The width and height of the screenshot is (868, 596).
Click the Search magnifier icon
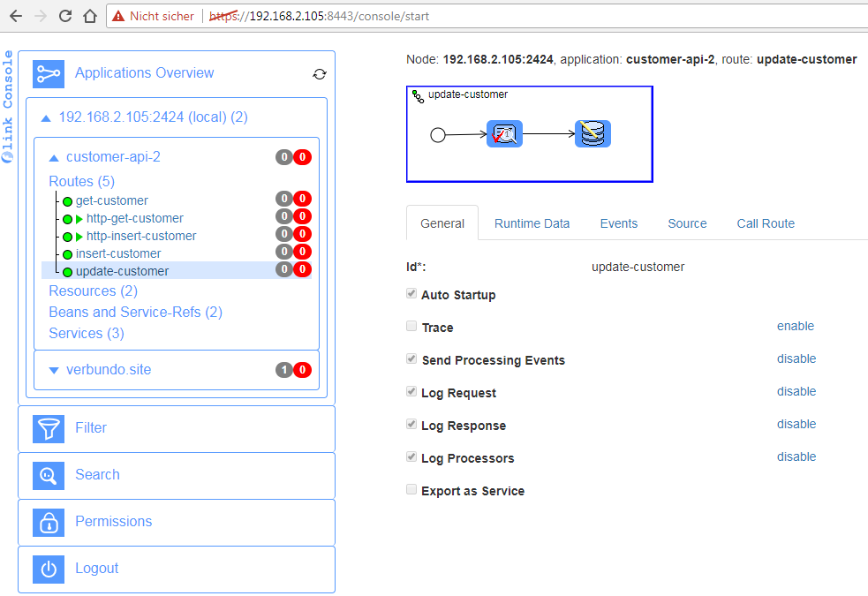49,475
